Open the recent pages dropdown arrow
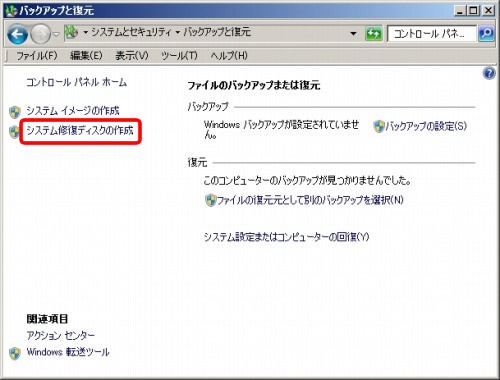 pyautogui.click(x=56, y=34)
